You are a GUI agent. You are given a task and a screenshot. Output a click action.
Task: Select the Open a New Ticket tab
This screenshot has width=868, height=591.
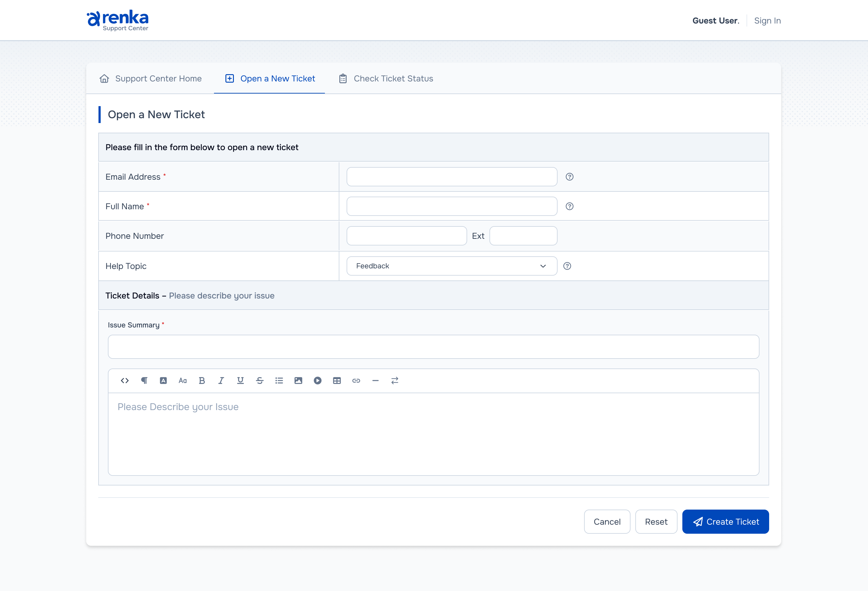pyautogui.click(x=270, y=78)
